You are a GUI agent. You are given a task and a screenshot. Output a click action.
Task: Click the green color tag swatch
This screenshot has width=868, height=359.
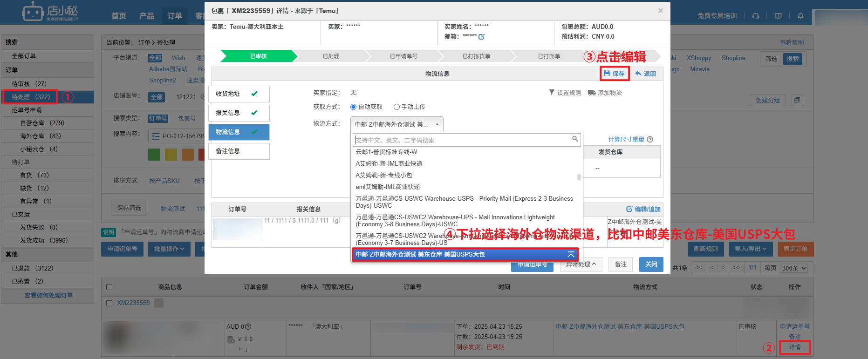[154, 155]
